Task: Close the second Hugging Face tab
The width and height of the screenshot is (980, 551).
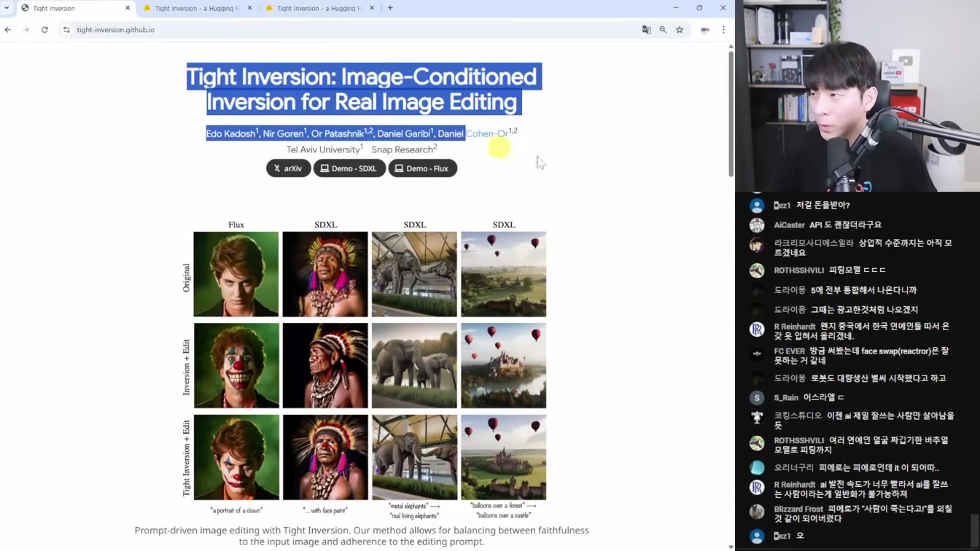Action: pyautogui.click(x=249, y=8)
